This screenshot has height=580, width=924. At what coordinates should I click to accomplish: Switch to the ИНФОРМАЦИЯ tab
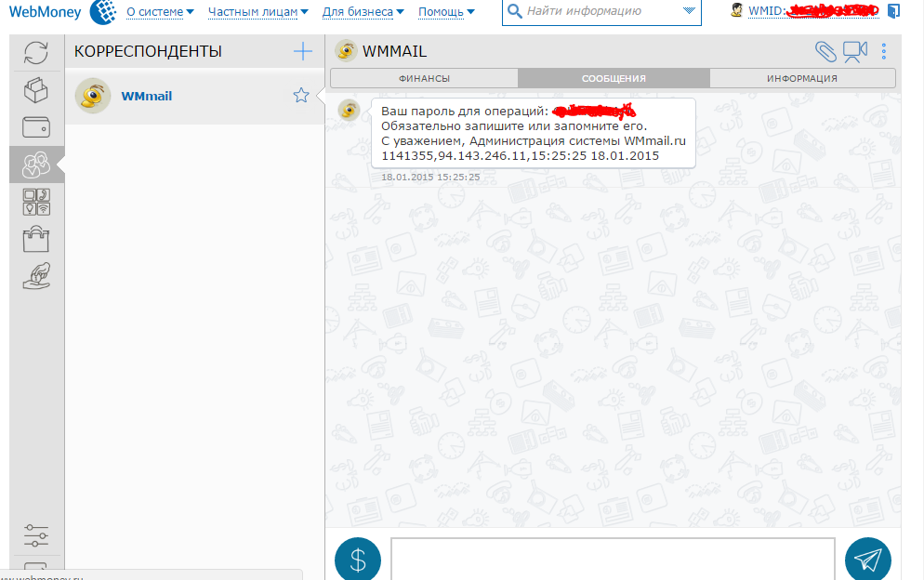802,78
